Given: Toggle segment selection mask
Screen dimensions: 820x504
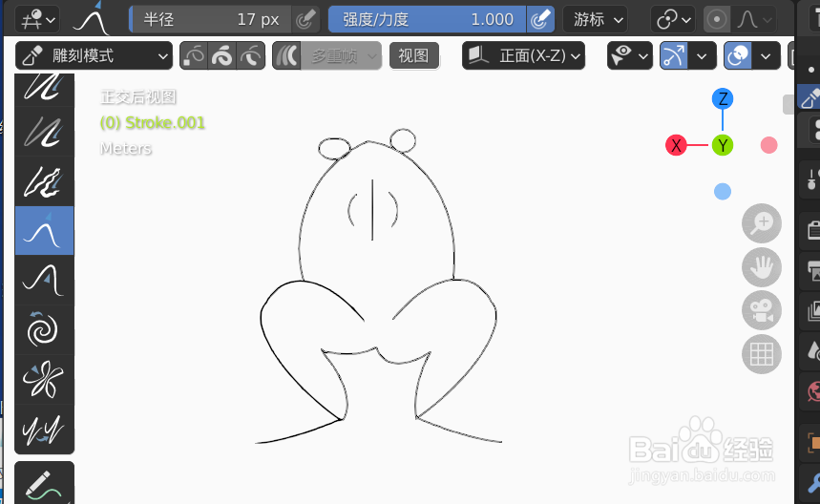Looking at the screenshot, I should tap(251, 55).
